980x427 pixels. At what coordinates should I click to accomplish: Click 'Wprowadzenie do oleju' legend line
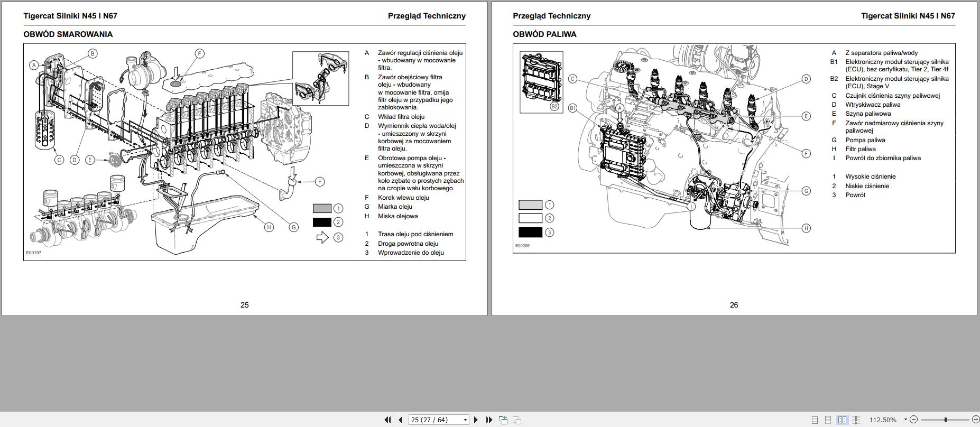click(411, 253)
